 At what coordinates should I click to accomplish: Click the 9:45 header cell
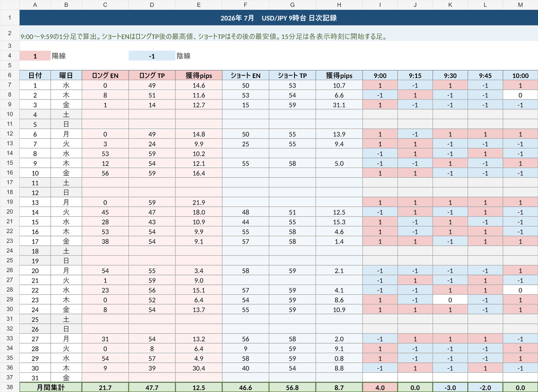coord(485,75)
